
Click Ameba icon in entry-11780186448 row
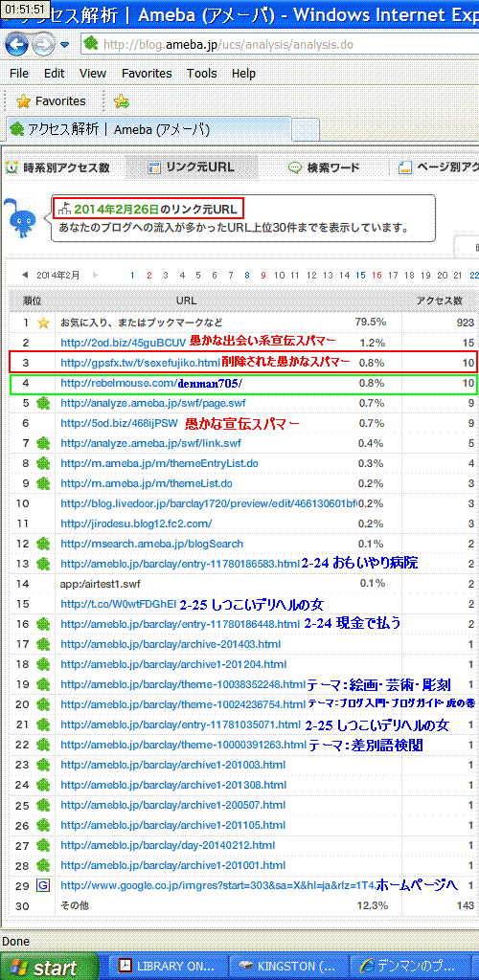click(x=42, y=624)
